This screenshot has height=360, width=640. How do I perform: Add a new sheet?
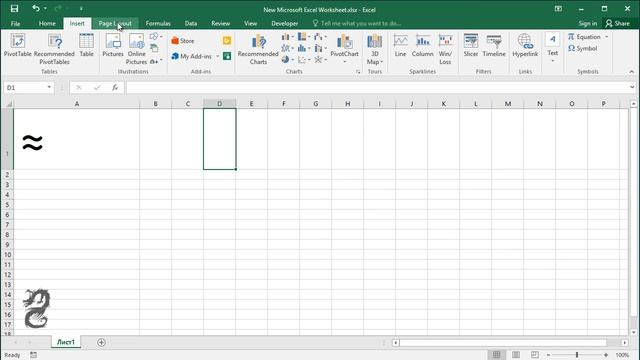(x=101, y=342)
